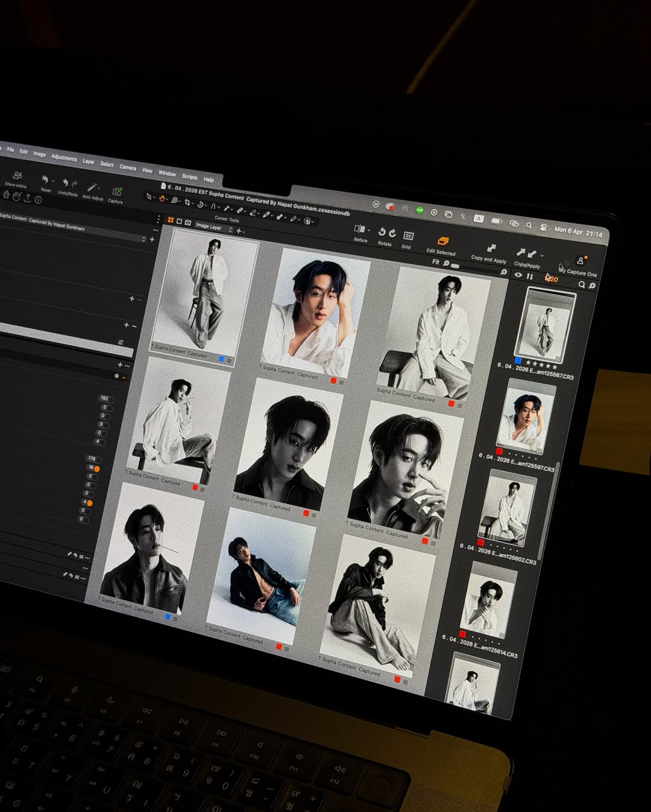Image resolution: width=651 pixels, height=812 pixels.
Task: Click viewer zoom-in magnifier icon
Action: click(x=503, y=272)
